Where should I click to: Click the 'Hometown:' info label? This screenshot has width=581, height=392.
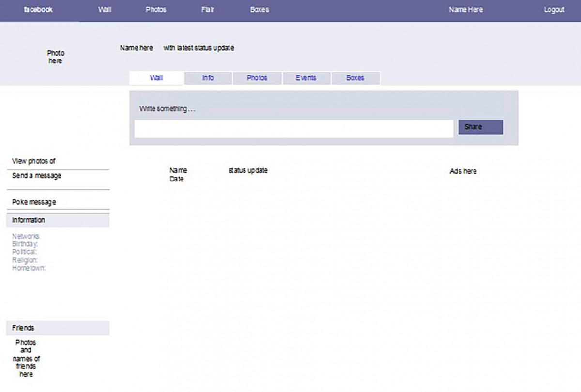click(x=29, y=268)
